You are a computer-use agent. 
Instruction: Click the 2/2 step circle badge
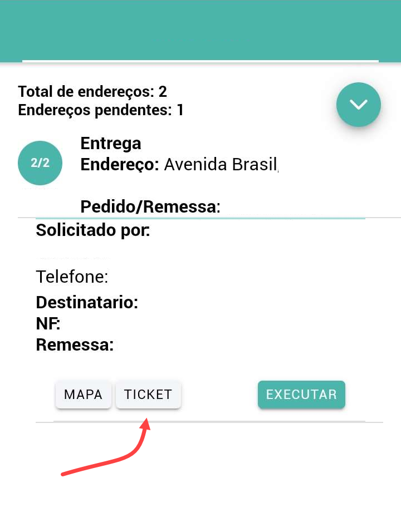(x=40, y=163)
